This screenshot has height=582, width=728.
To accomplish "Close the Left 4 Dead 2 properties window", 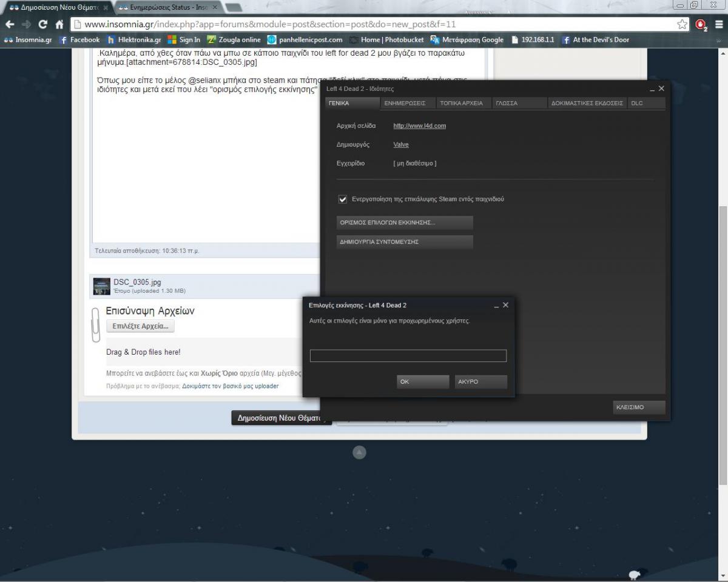I will 661,89.
